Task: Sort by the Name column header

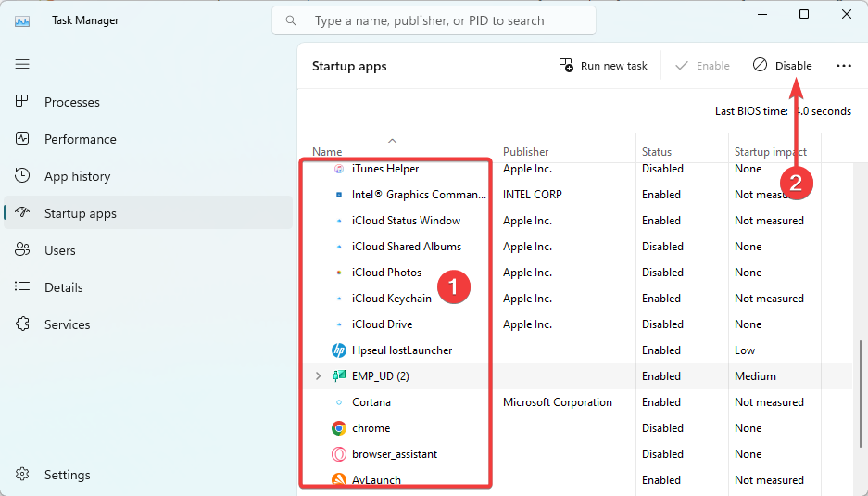Action: coord(327,151)
